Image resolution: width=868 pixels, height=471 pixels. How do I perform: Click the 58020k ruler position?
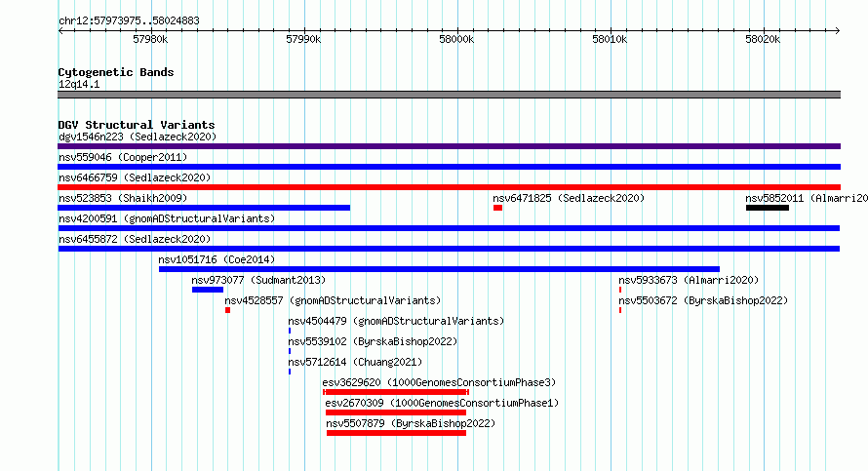tap(763, 39)
